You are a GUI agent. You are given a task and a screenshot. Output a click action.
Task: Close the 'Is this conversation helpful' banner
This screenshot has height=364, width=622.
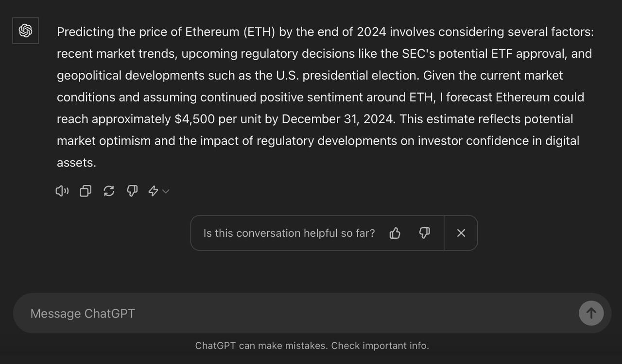(461, 233)
